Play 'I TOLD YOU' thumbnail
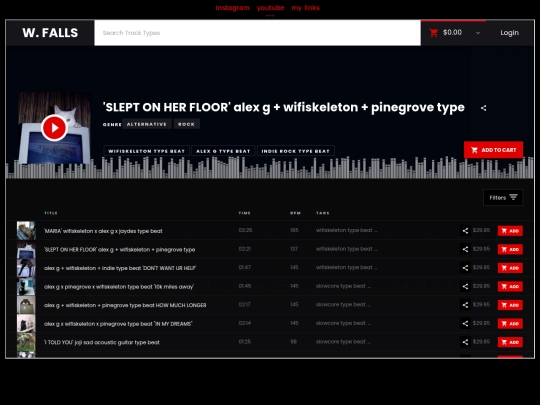The width and height of the screenshot is (540, 405). (x=26, y=342)
